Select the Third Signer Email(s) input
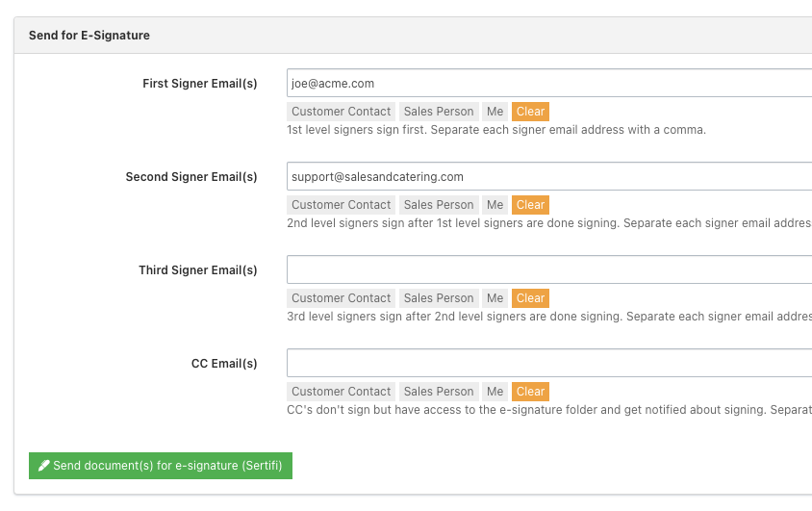This screenshot has height=511, width=812. pyautogui.click(x=548, y=270)
